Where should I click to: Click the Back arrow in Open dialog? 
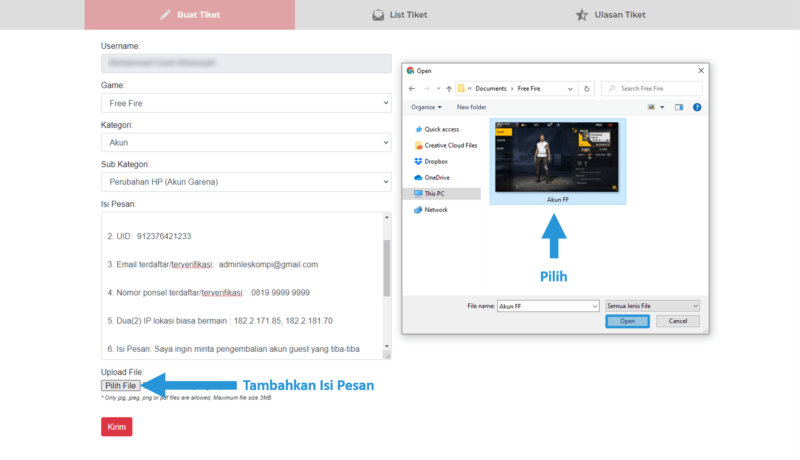pos(412,89)
